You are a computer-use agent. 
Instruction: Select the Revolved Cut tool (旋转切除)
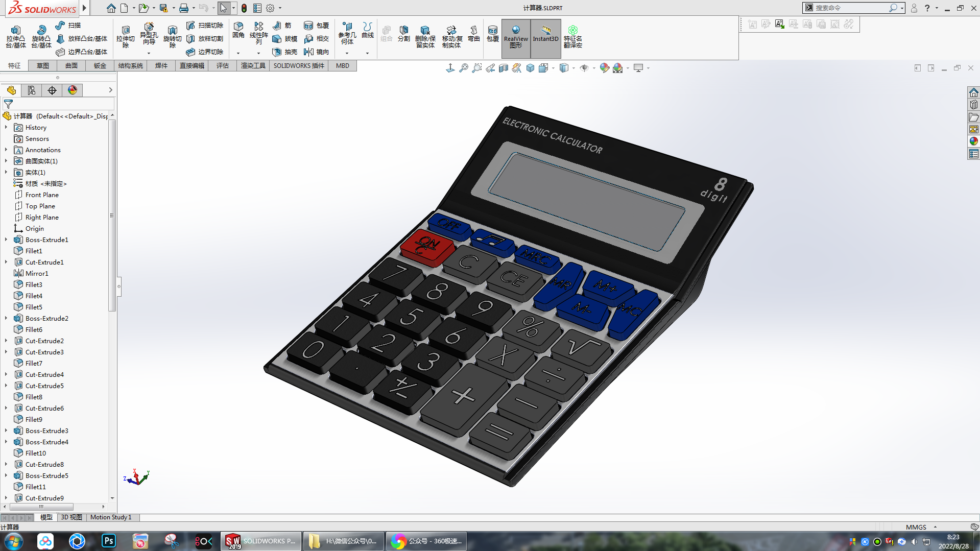click(x=172, y=37)
